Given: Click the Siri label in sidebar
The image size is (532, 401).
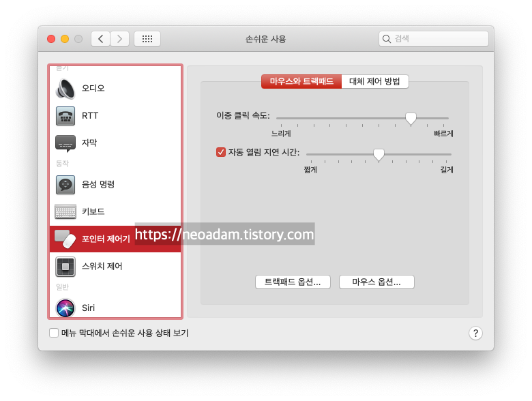Looking at the screenshot, I should (88, 308).
